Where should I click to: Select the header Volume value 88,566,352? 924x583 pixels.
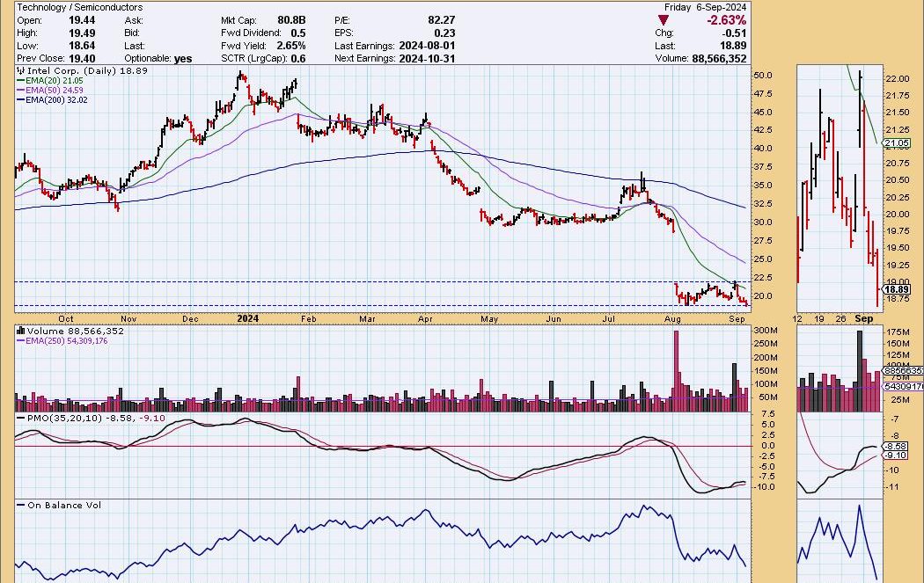point(719,59)
